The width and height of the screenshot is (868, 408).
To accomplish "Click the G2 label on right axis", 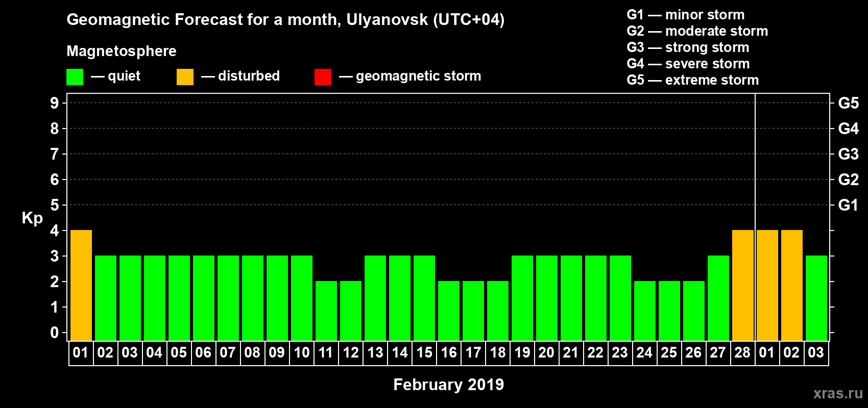I will [x=848, y=180].
